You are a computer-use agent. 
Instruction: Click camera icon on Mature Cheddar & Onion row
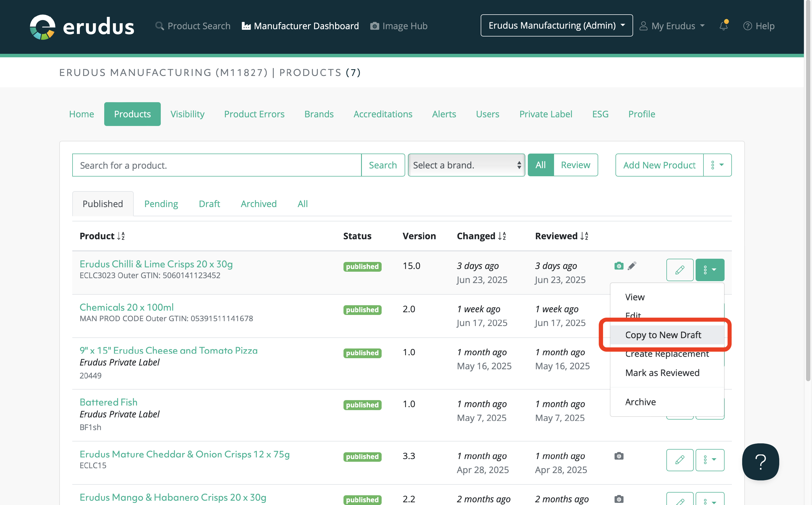coord(619,456)
